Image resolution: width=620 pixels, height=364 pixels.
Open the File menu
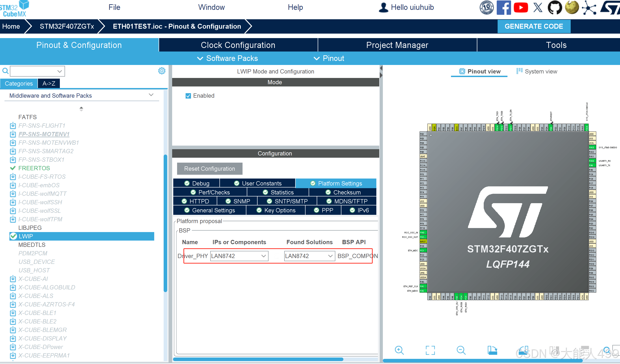point(114,7)
